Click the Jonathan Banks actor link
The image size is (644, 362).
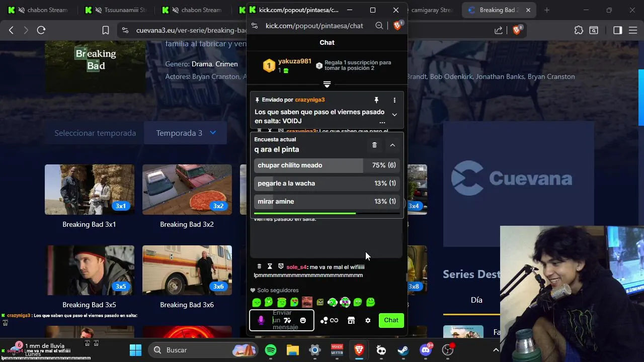pos(500,76)
